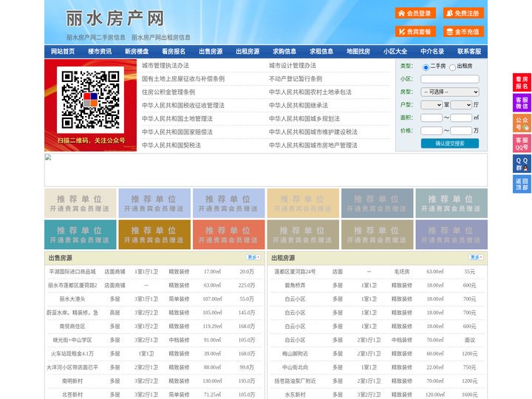The height and width of the screenshot is (399, 532).
Task: Click the purple 客服微信 side icon
Action: coord(522,103)
